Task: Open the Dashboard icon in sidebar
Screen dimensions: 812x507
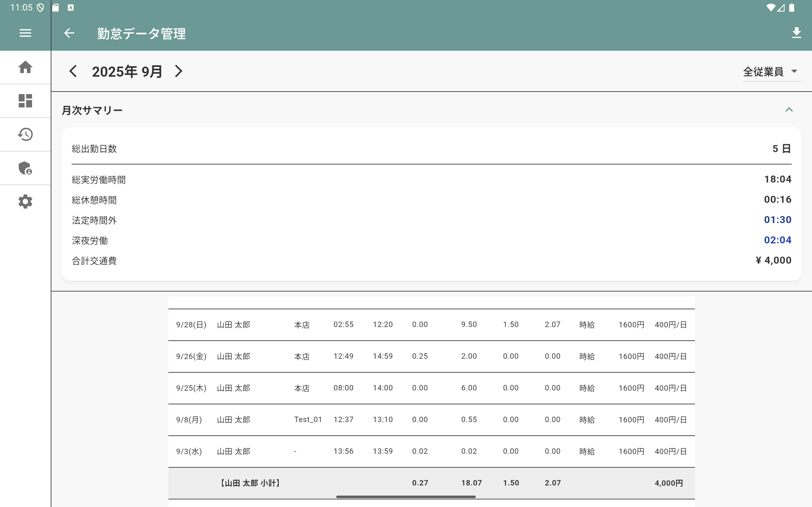Action: tap(25, 100)
